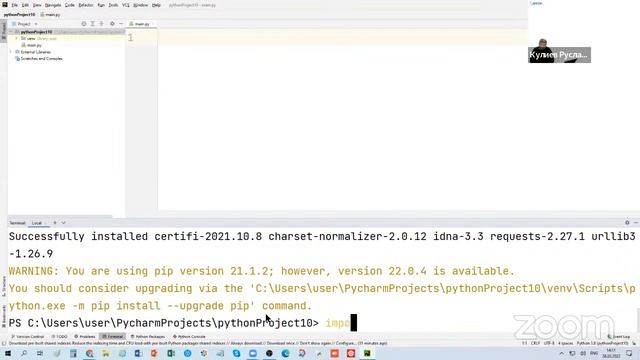Click Expand All icon in Project panel
The width and height of the screenshot is (640, 360).
93,24
